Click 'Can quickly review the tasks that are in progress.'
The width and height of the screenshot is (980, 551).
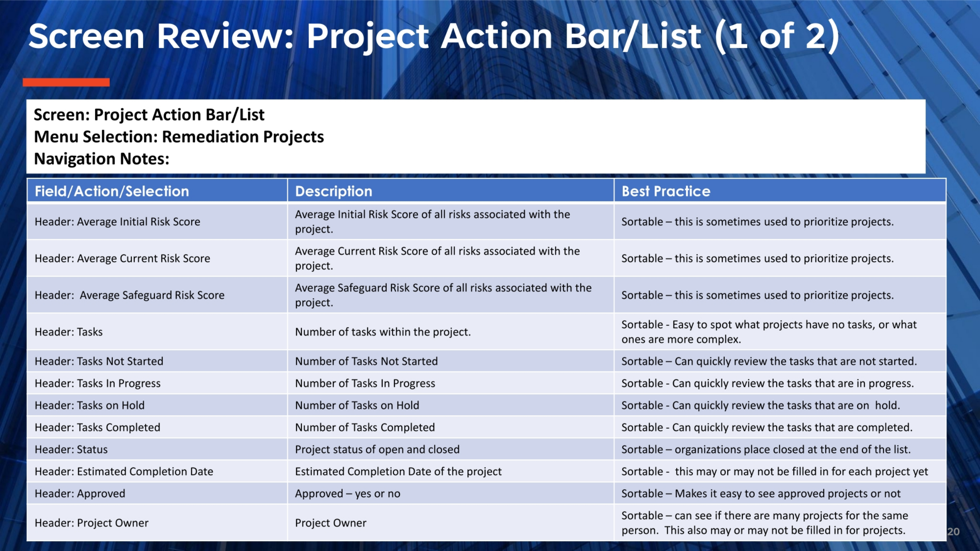tap(793, 383)
